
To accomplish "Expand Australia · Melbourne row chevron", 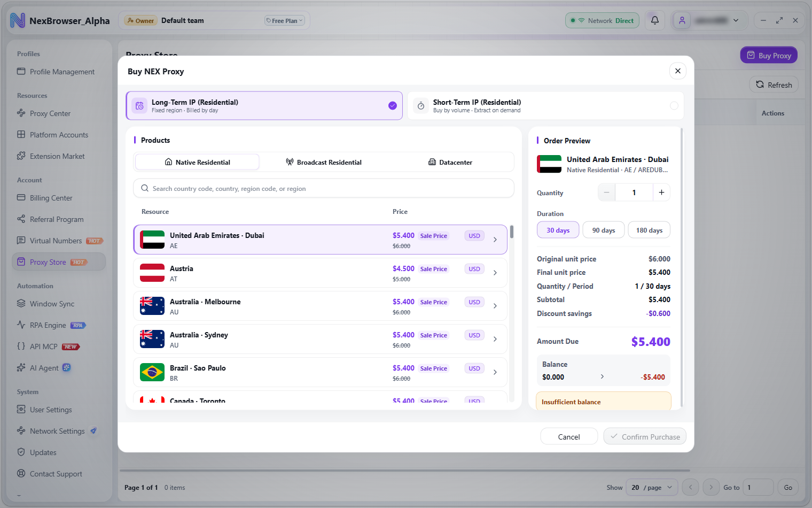I will 495,306.
